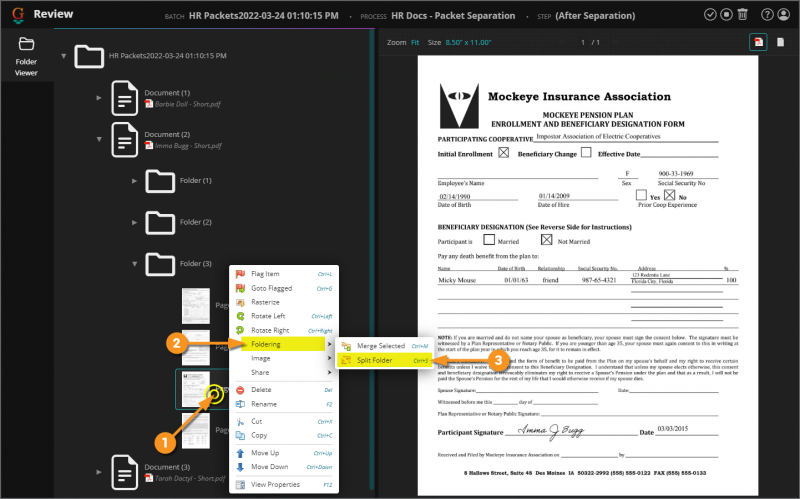Click the Imma Bugg - Short.pdf file name
800x499 pixels.
188,146
